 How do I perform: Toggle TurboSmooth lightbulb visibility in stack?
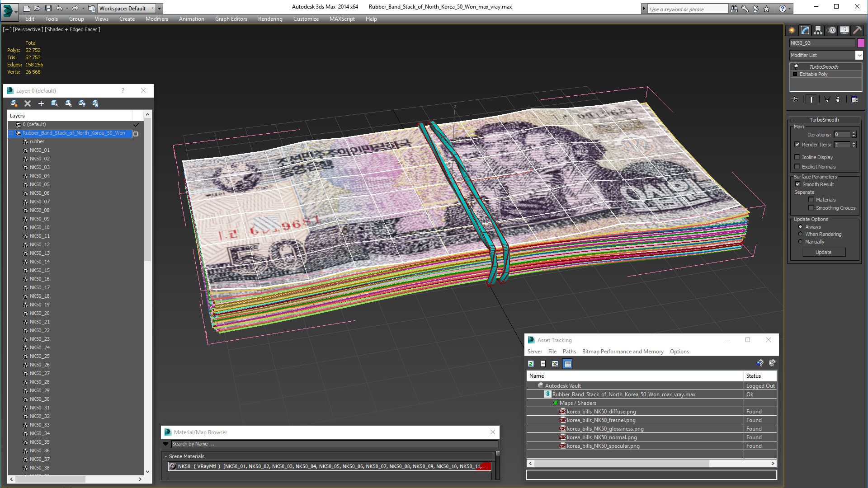(x=796, y=66)
